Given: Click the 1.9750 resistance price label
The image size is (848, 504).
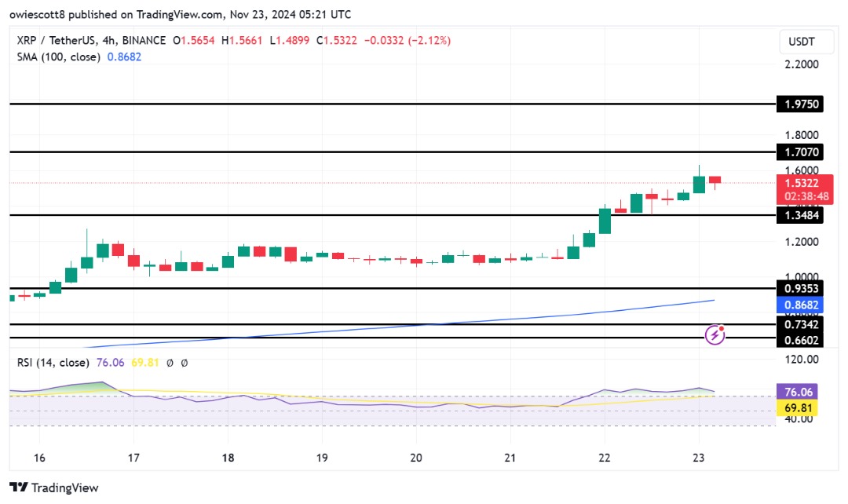Looking at the screenshot, I should (x=800, y=104).
